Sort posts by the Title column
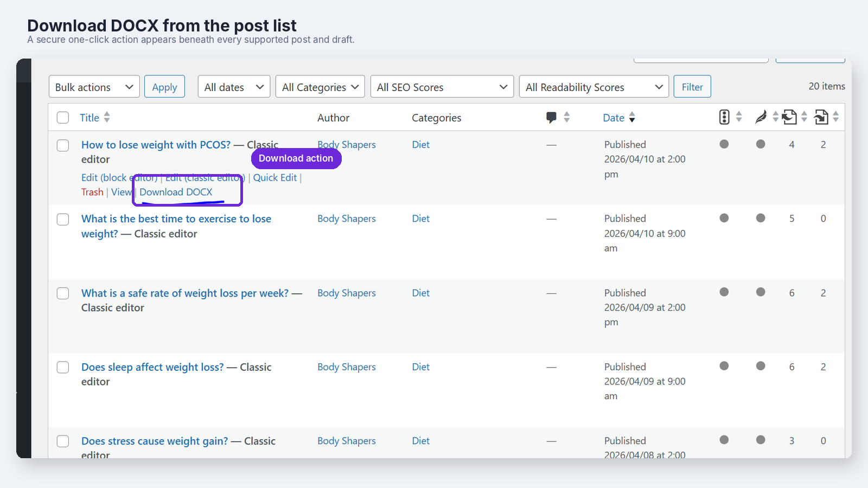Screen dimensions: 868x488 pyautogui.click(x=95, y=118)
